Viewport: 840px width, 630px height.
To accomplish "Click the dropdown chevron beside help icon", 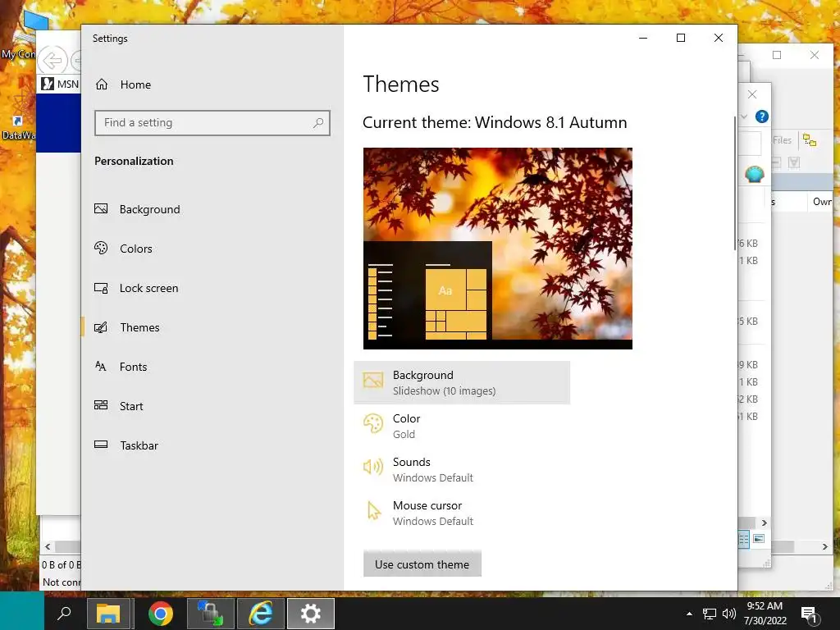I will 744,116.
